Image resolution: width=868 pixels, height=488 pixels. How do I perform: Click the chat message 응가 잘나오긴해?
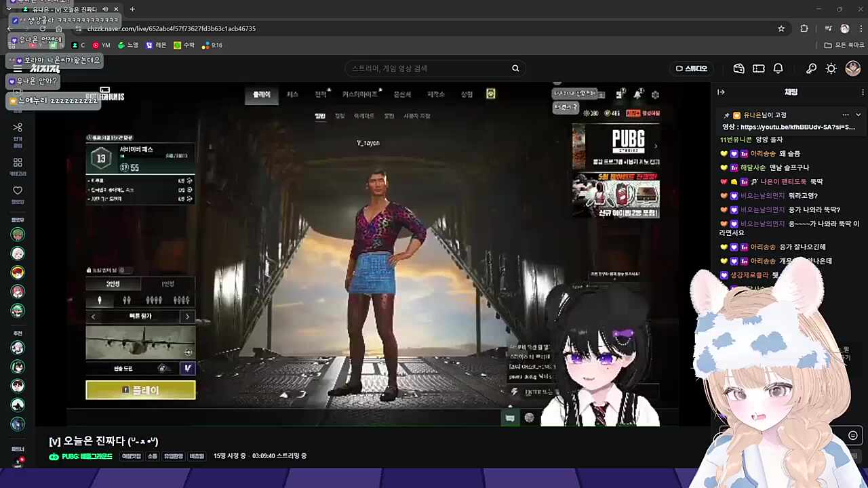pos(802,247)
